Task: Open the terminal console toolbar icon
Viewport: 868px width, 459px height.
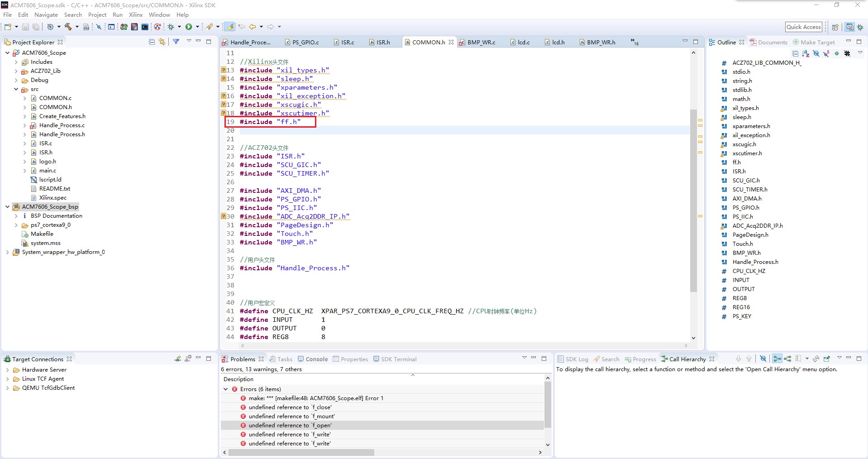Action: tap(111, 27)
